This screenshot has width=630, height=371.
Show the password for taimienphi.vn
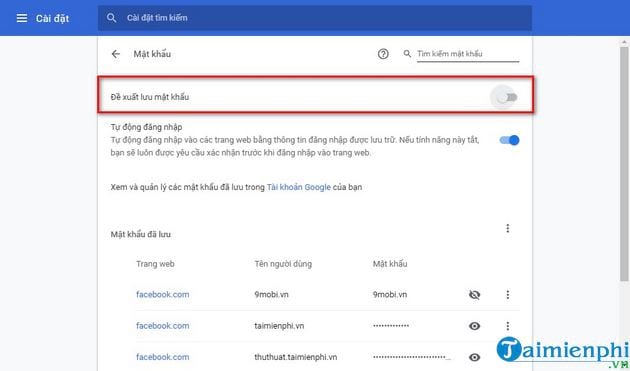click(x=474, y=326)
